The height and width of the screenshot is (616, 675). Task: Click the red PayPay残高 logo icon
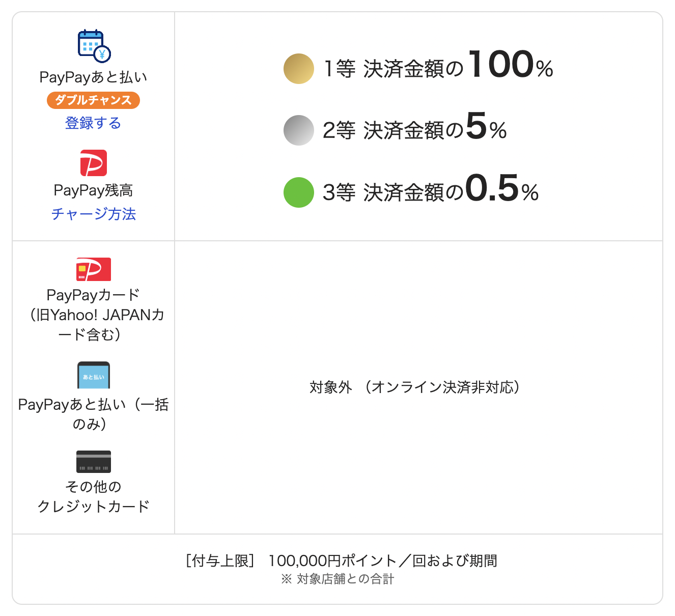[x=94, y=163]
